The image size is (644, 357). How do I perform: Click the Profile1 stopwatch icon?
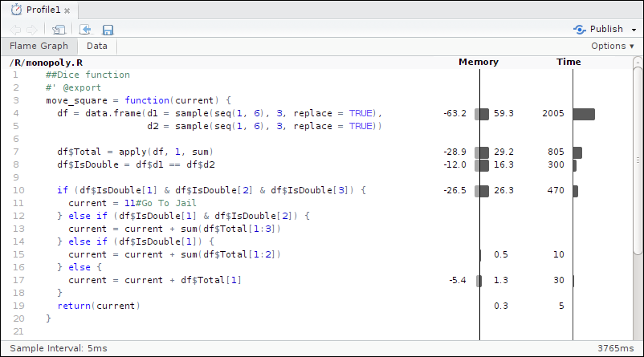coord(15,10)
